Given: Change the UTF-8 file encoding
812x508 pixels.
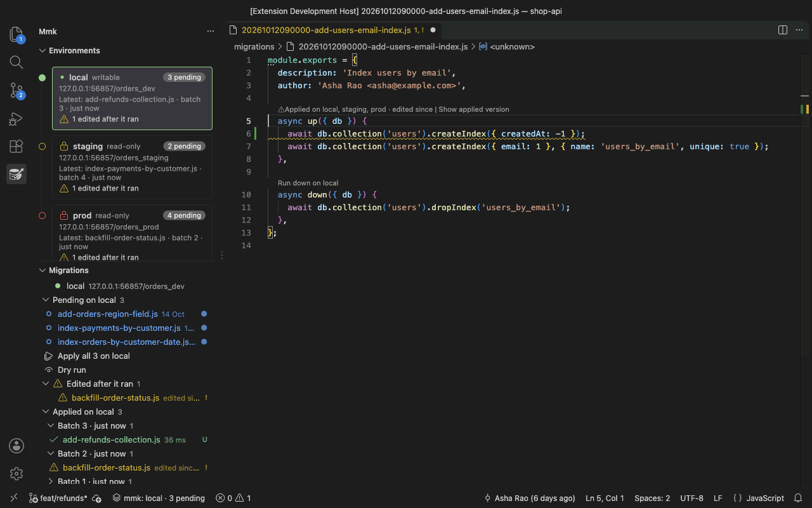Looking at the screenshot, I should [691, 498].
